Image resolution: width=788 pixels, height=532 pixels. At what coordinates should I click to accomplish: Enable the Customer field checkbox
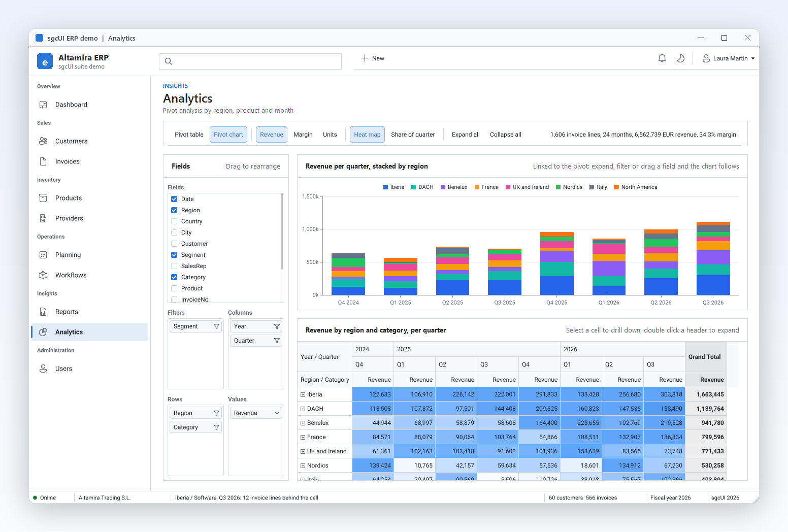click(174, 244)
